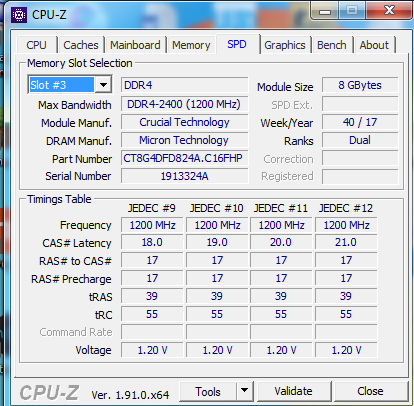Click the empty JEDEC #9 Command Rate field
Image resolution: width=414 pixels, height=406 pixels.
[152, 332]
